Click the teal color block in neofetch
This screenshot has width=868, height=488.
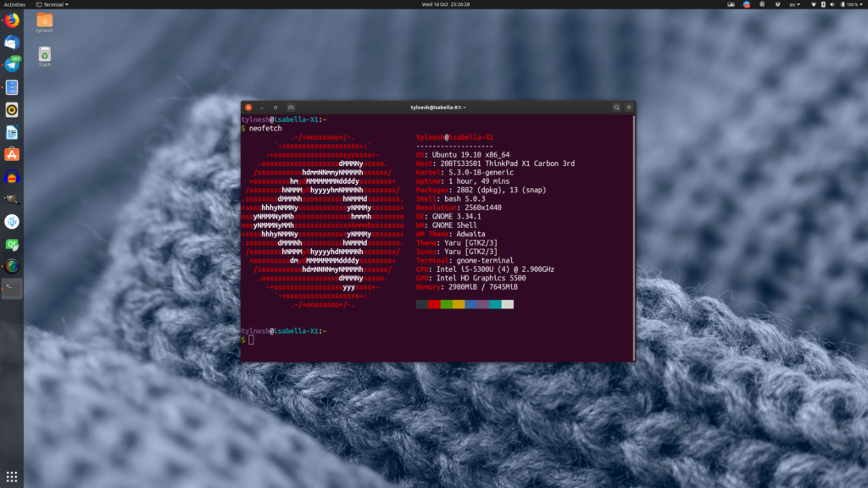click(495, 304)
